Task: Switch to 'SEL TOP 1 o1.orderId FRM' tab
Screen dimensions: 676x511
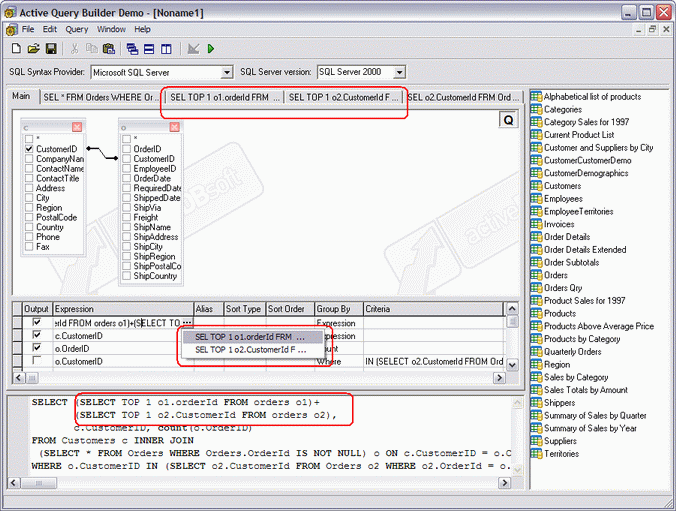Action: pos(225,97)
